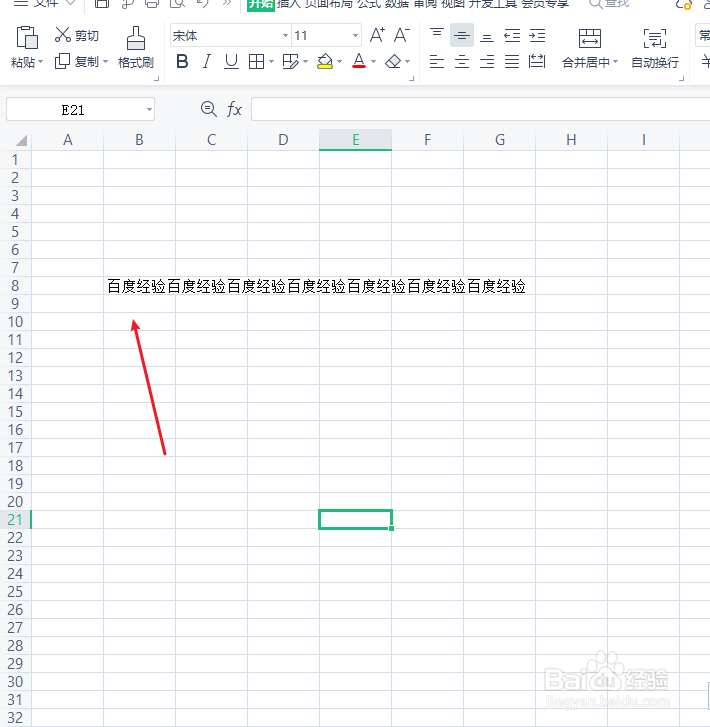
Task: Switch to the 公式 ribbon tab
Action: tap(369, 4)
